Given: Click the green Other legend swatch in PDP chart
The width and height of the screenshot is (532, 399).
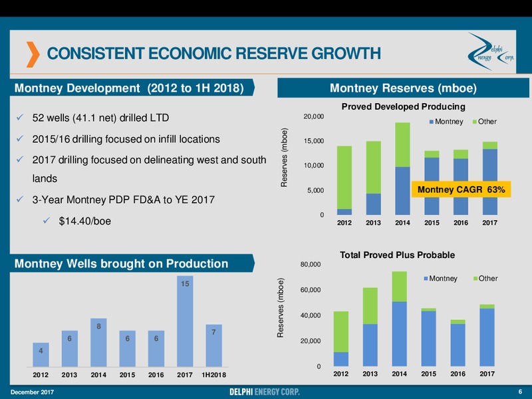Looking at the screenshot, I should [x=475, y=122].
